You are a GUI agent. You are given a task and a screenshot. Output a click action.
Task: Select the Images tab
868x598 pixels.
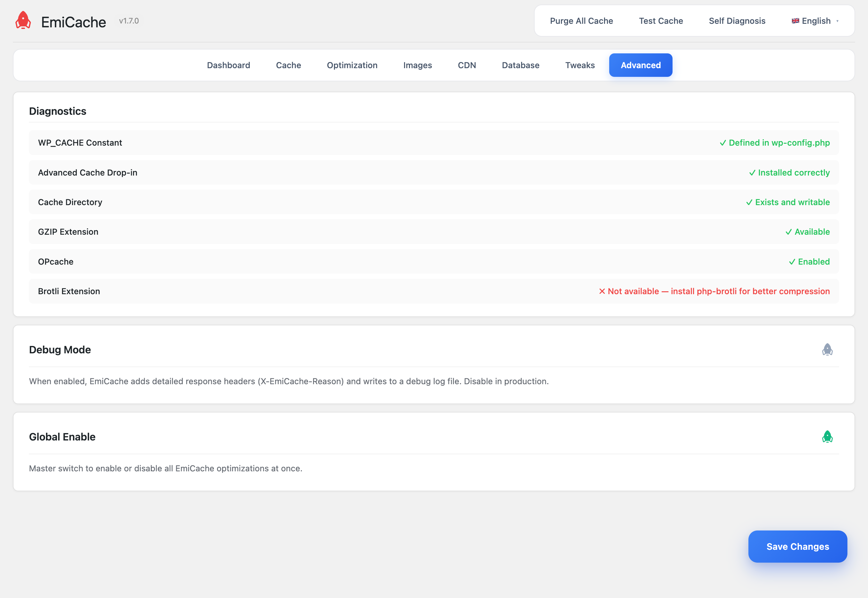pos(418,65)
